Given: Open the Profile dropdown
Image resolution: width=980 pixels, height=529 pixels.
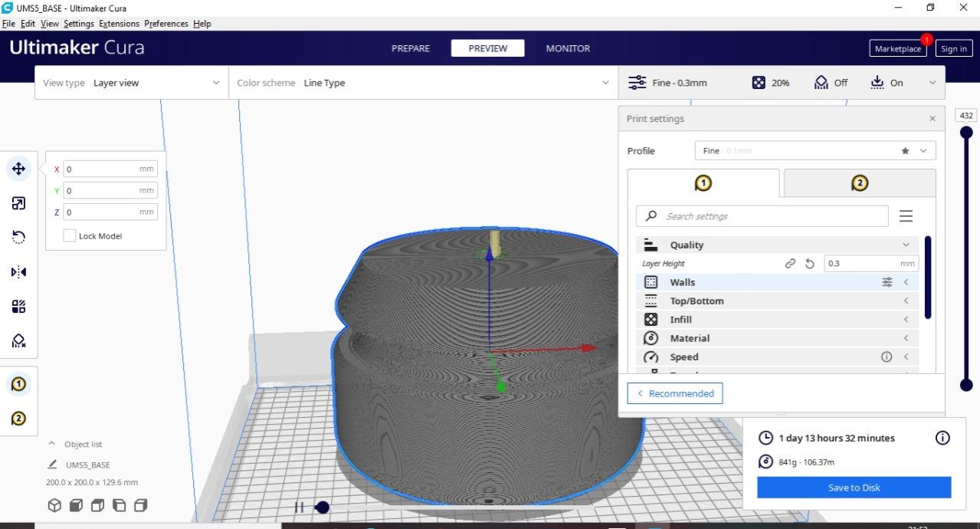Looking at the screenshot, I should click(x=815, y=151).
